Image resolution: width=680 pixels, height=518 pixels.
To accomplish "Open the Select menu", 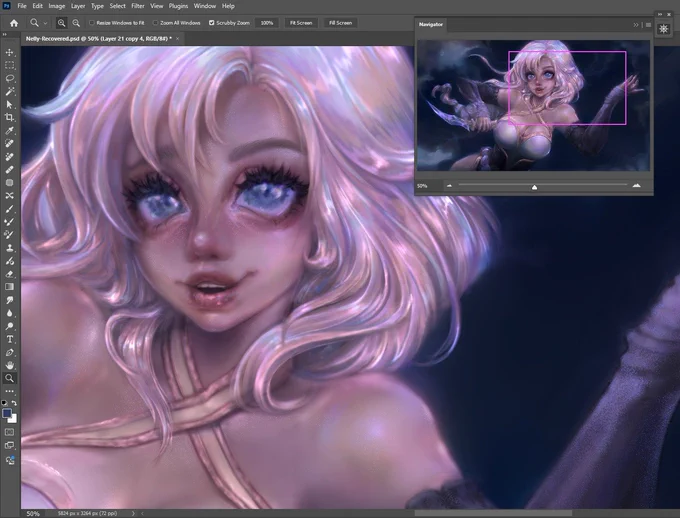I will (118, 6).
